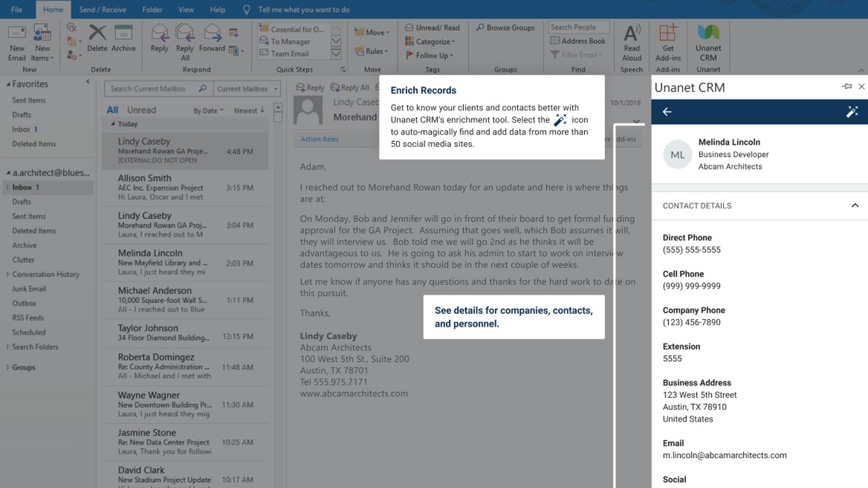Open the File menu tab
The image size is (868, 488).
click(x=17, y=10)
